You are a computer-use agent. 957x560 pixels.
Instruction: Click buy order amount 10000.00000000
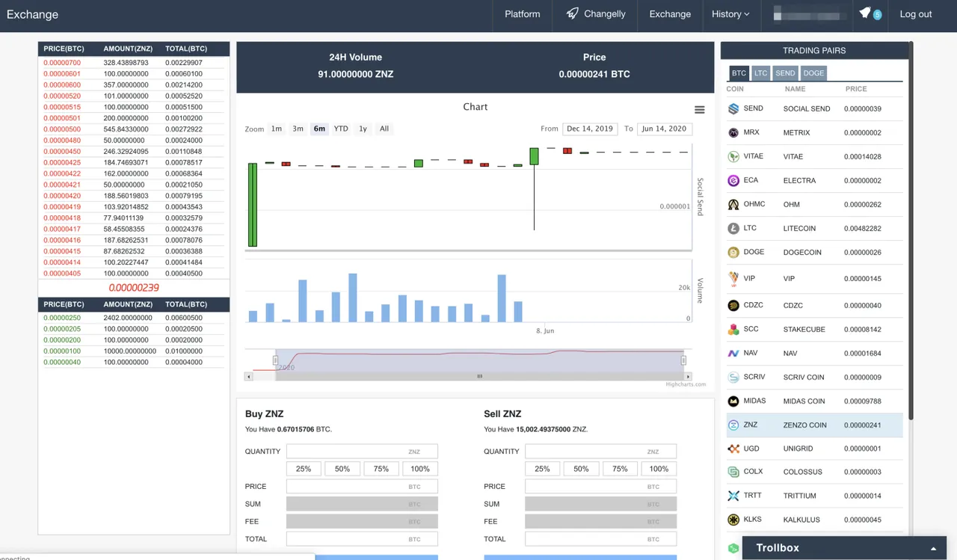coord(130,351)
